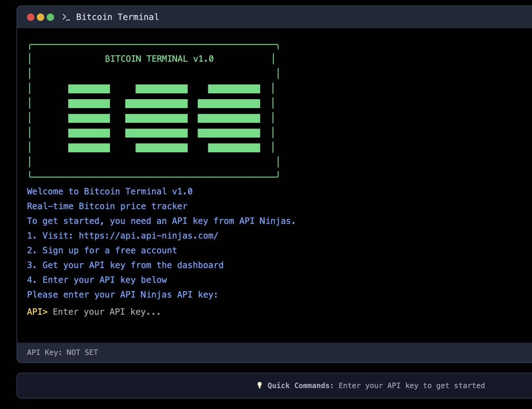Click the 'Enter your API key to get started' hint
The width and height of the screenshot is (532, 409).
(412, 385)
